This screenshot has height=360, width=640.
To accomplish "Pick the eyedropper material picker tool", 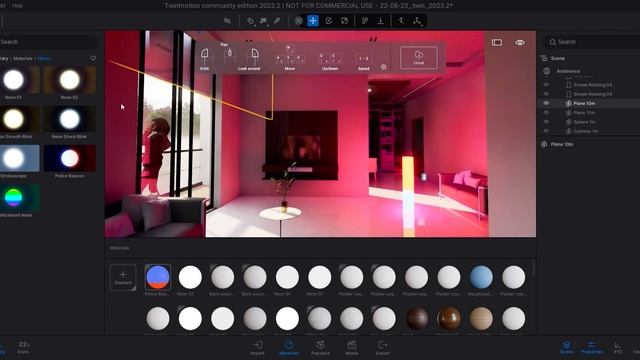I will click(x=277, y=21).
